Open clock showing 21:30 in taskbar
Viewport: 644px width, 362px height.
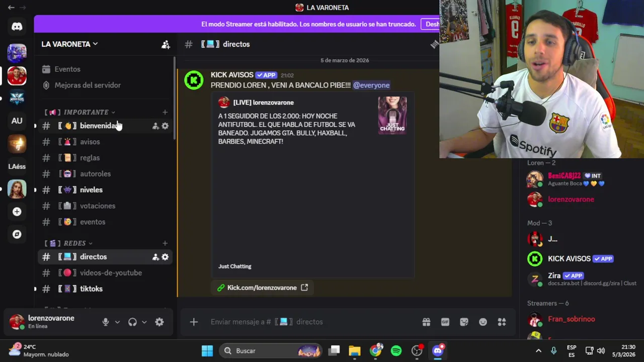click(x=624, y=351)
